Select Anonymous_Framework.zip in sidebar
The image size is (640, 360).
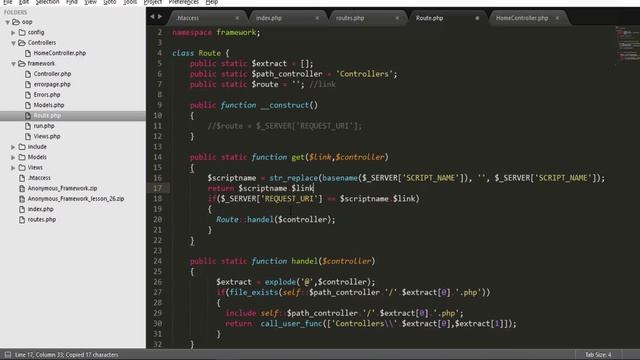(62, 188)
